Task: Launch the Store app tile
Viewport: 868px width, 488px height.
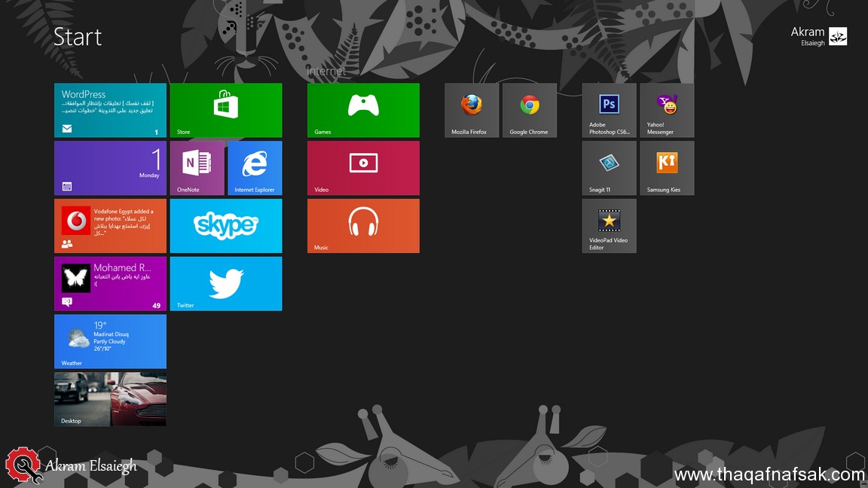Action: coord(226,110)
